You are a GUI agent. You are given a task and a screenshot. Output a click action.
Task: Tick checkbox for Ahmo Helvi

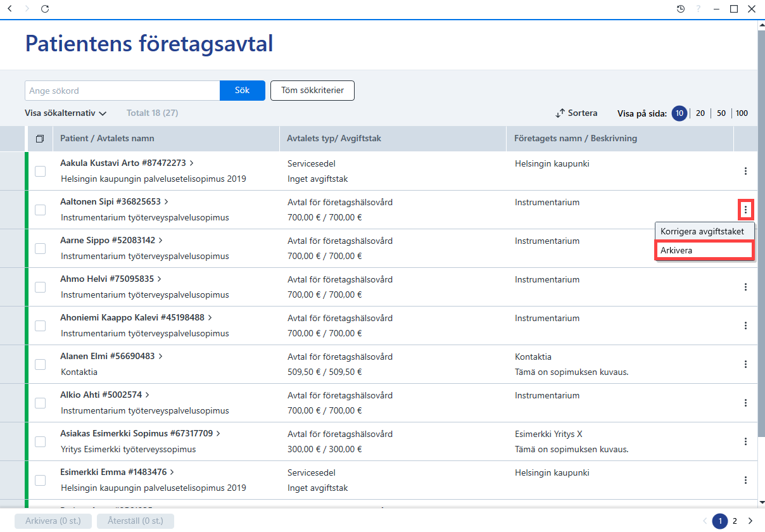click(40, 287)
